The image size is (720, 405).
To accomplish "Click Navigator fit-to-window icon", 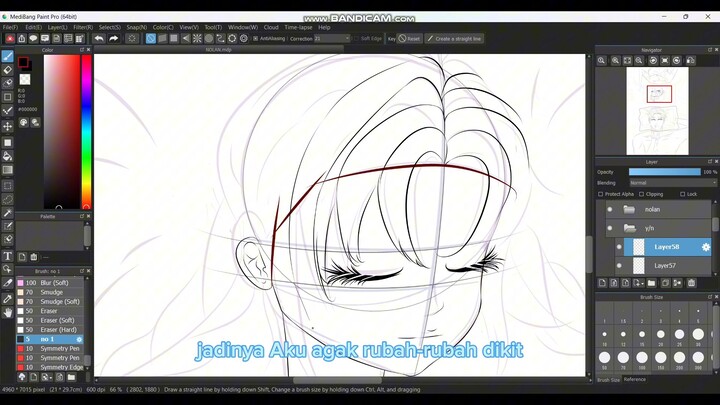I will (627, 61).
